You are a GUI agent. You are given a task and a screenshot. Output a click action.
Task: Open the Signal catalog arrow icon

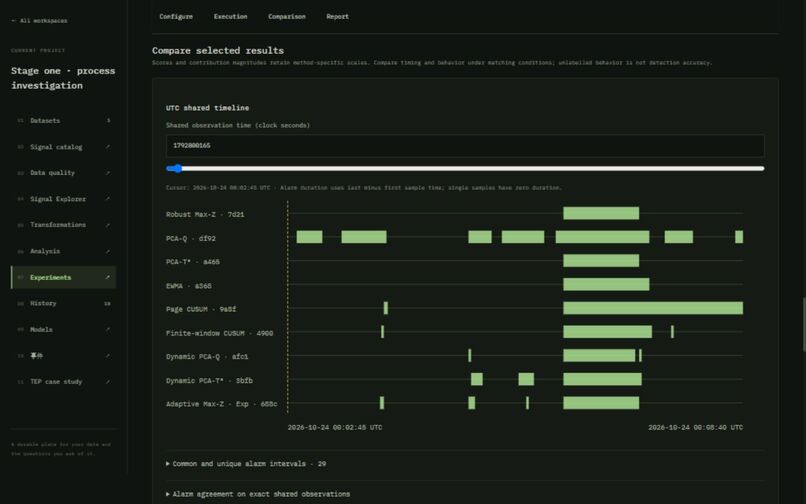point(107,147)
